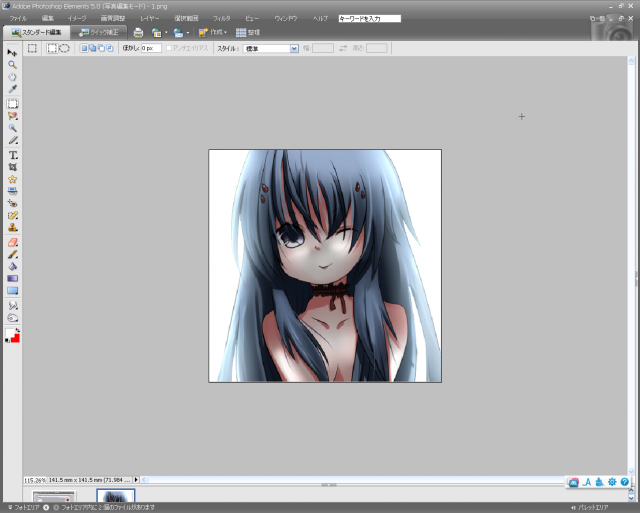Screen dimensions: 640x513
Task: Select the Selection Brush tool
Action: tap(13, 140)
